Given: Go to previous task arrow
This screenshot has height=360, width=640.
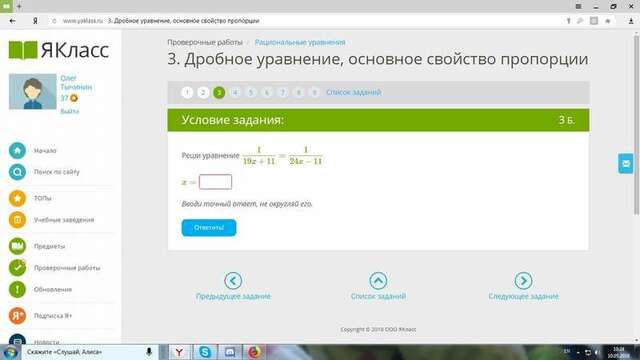Looking at the screenshot, I should click(x=233, y=281).
